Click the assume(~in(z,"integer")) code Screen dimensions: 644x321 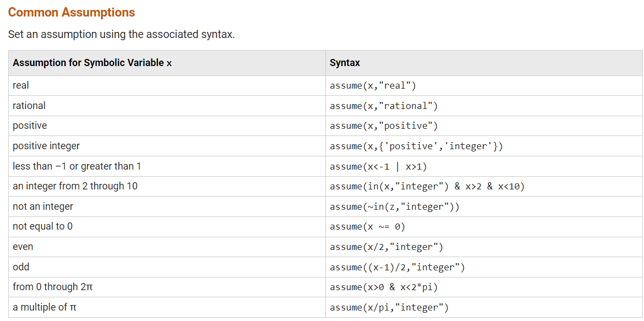(394, 206)
